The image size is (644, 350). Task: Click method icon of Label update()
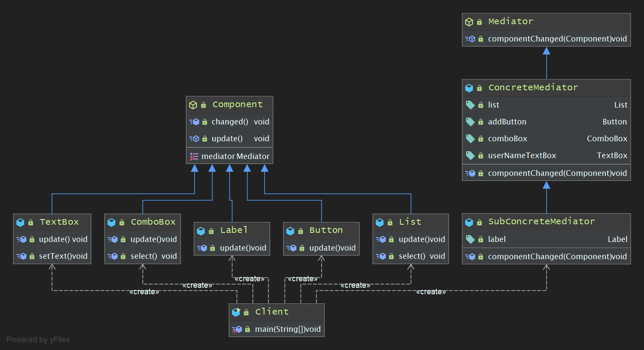pos(202,248)
